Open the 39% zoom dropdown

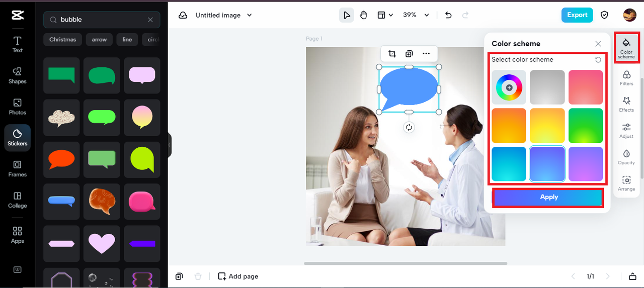[x=416, y=15]
